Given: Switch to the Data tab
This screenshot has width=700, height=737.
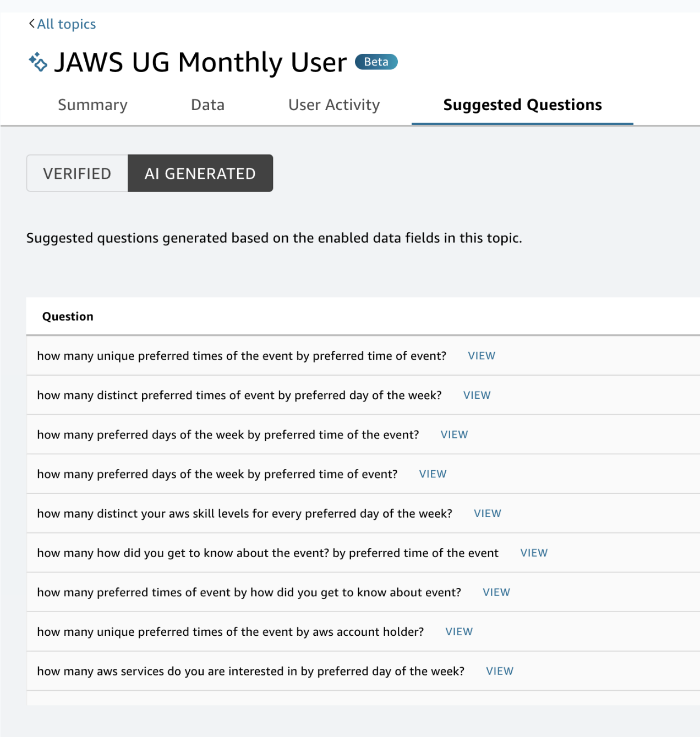Looking at the screenshot, I should 207,105.
